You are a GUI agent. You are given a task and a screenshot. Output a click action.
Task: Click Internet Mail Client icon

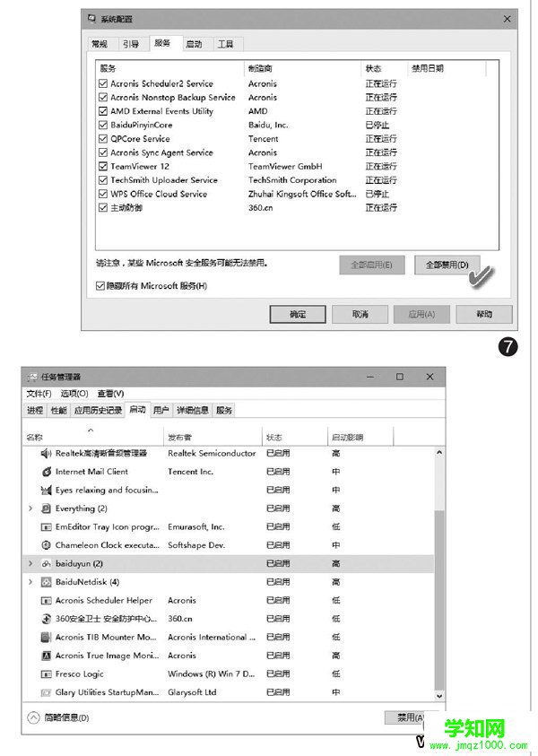pos(47,472)
